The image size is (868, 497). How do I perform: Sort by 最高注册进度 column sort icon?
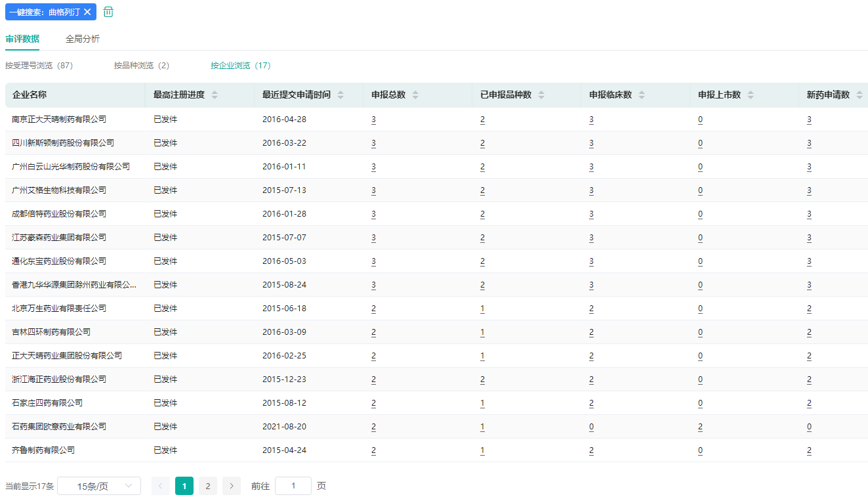(x=215, y=95)
